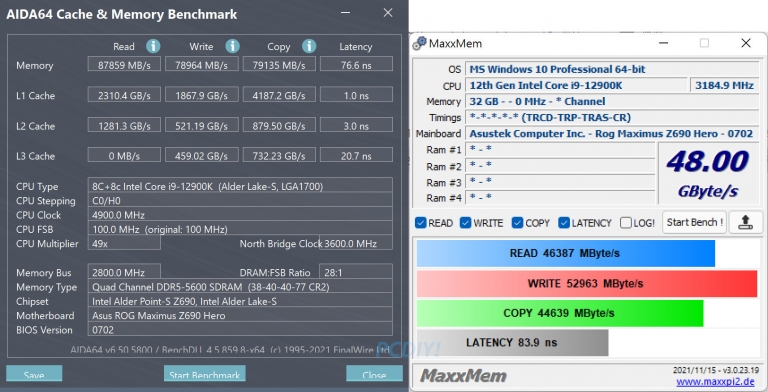Close the MaxxMem window
Image resolution: width=768 pixels, height=392 pixels.
pyautogui.click(x=745, y=43)
